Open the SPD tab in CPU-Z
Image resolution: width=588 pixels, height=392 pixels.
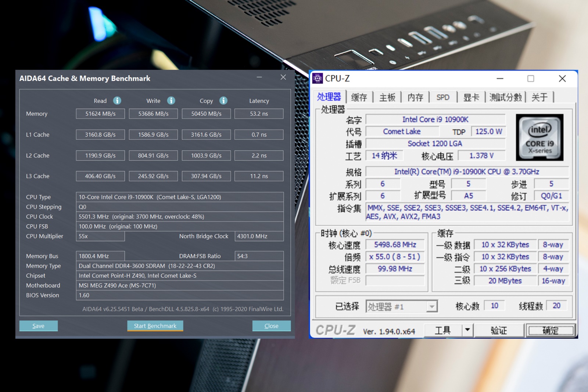point(443,97)
